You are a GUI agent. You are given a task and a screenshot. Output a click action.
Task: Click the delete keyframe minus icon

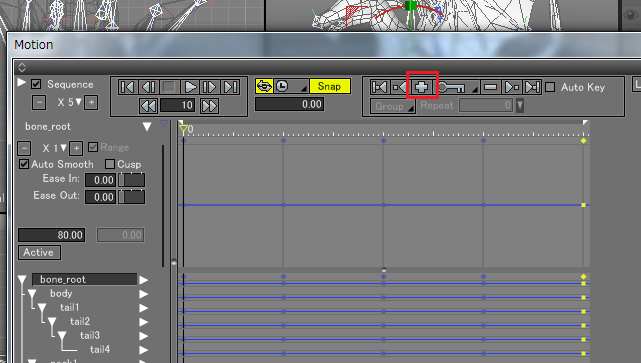coord(490,87)
